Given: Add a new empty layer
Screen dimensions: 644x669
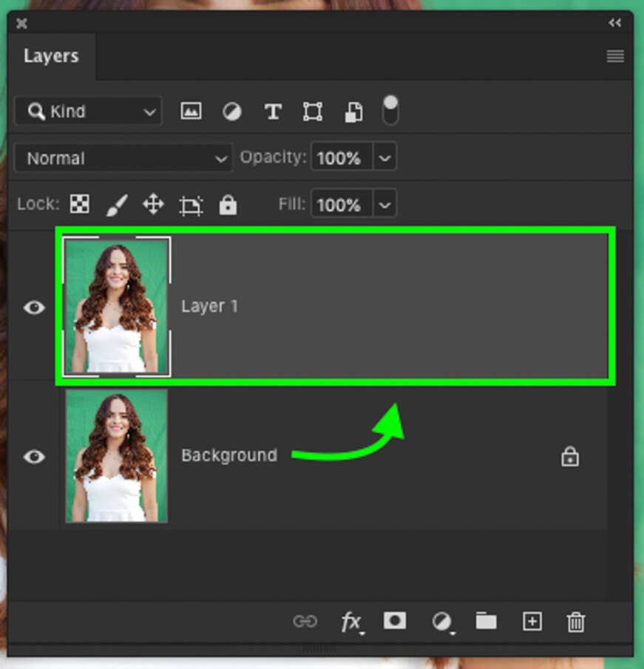Looking at the screenshot, I should (532, 621).
